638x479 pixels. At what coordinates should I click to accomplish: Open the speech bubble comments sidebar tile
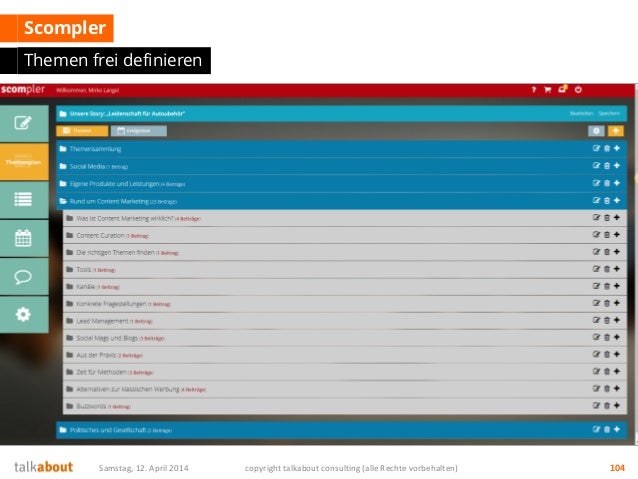point(24,276)
